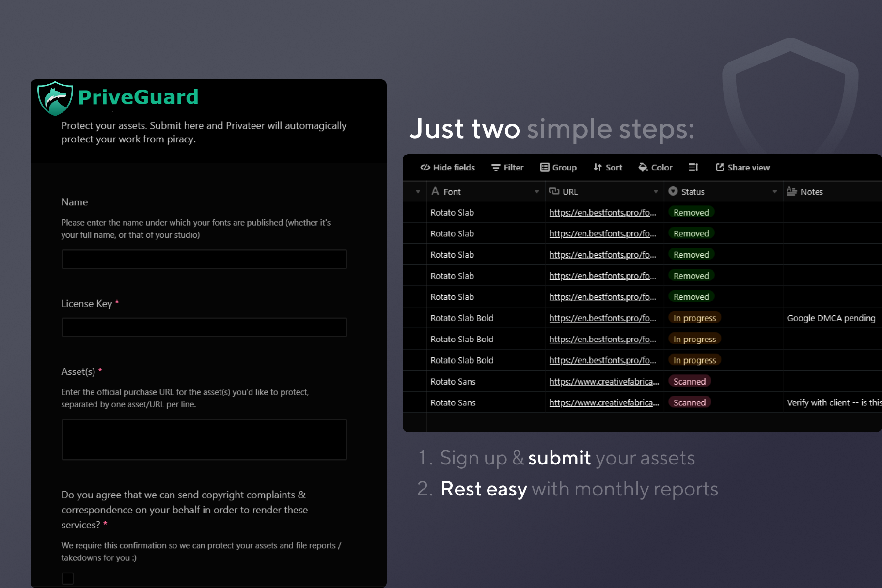Open creativefabrica URL for first Rotato Sans row
882x588 pixels.
point(604,382)
